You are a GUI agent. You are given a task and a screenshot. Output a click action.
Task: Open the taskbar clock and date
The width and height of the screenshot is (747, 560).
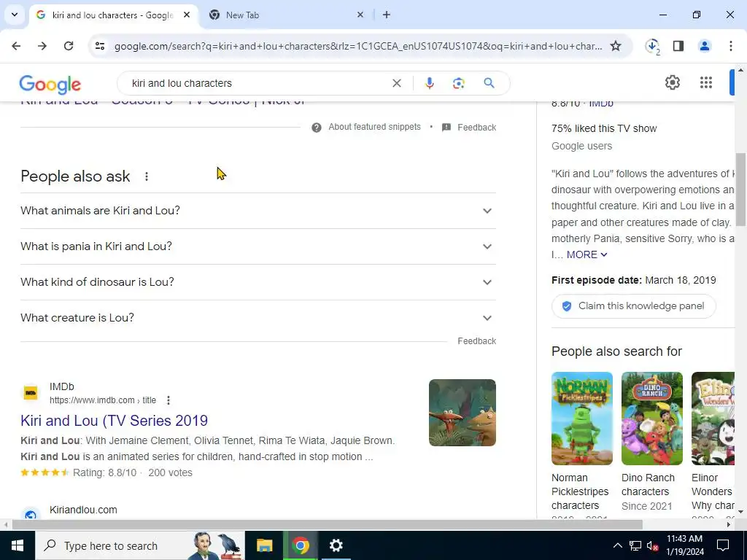(x=684, y=545)
